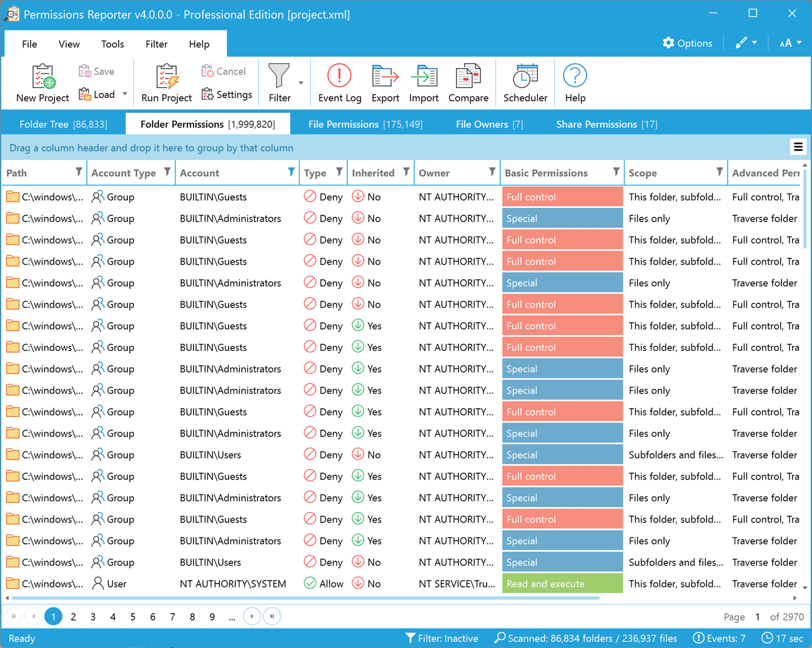Save the current project

click(x=97, y=71)
